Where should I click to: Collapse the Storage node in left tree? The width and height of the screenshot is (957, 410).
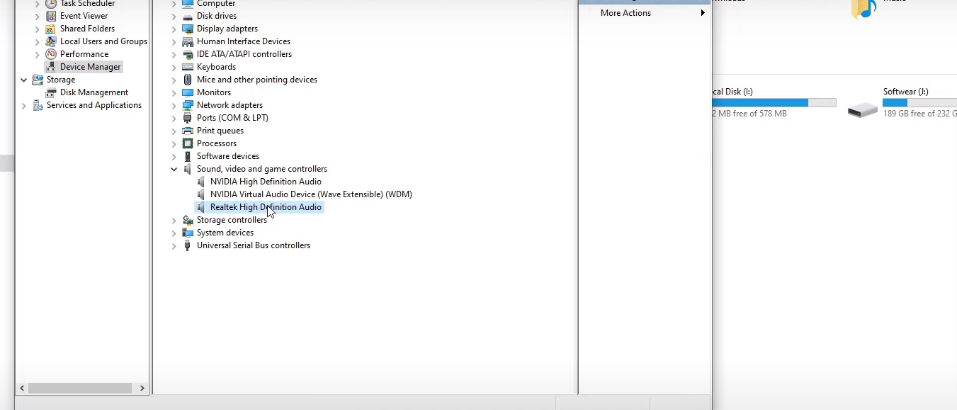[24, 80]
